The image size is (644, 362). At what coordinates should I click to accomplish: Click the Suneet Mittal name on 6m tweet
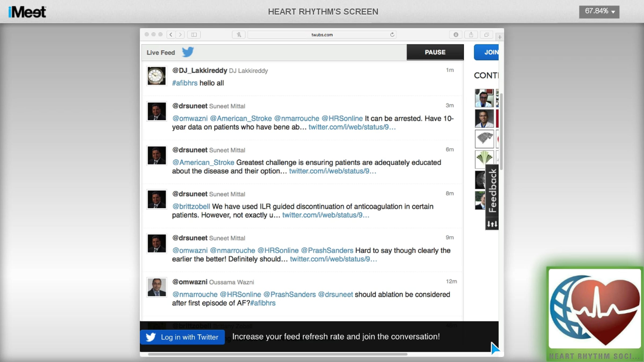227,150
